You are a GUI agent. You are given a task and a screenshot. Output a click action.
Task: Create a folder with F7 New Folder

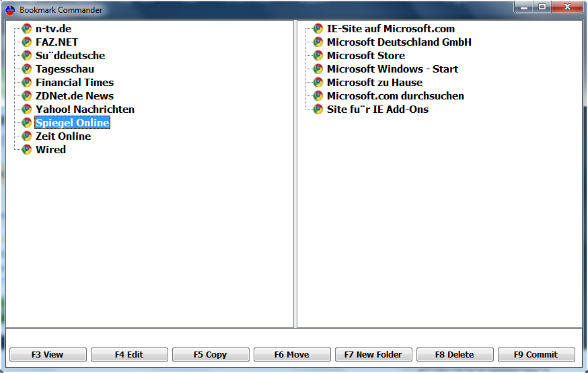pos(373,355)
